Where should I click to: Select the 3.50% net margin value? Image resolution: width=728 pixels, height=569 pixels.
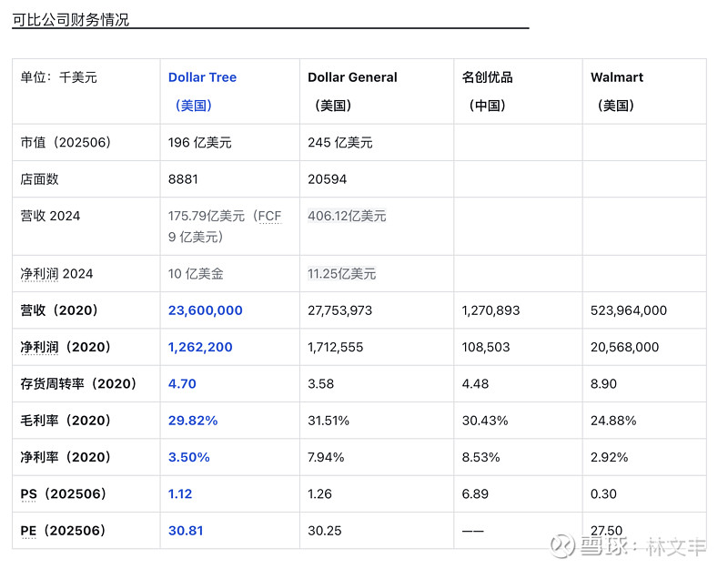click(x=189, y=457)
